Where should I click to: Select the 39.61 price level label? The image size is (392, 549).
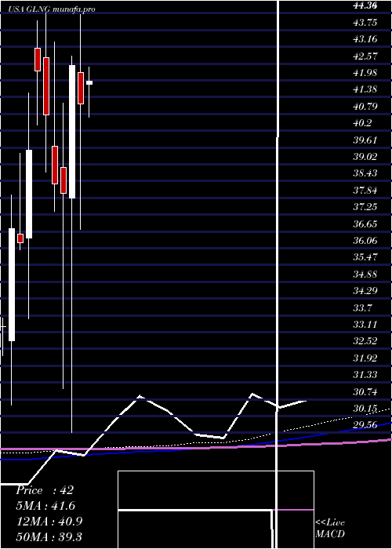(365, 140)
